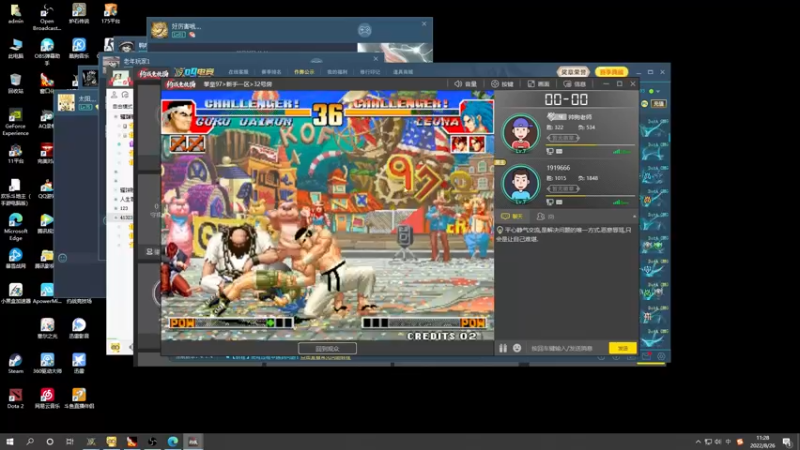Viewport: 800px width, 450px height.
Task: Open the 我的福利 tab in main window
Action: point(337,72)
